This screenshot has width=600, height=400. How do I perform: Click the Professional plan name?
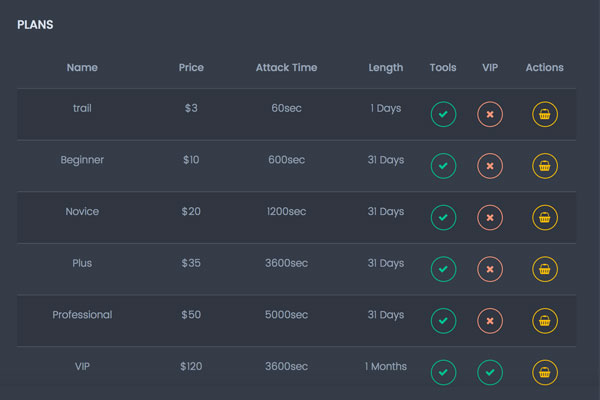[82, 315]
